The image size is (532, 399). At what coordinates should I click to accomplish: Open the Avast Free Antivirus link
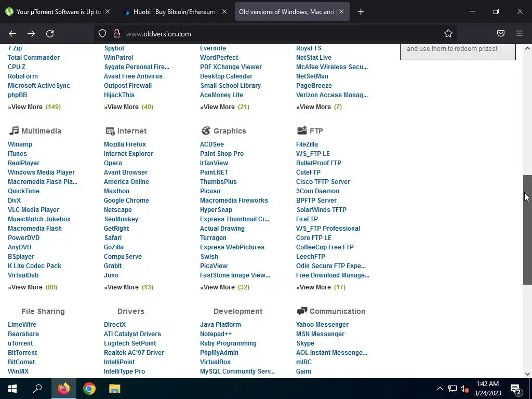tap(133, 76)
